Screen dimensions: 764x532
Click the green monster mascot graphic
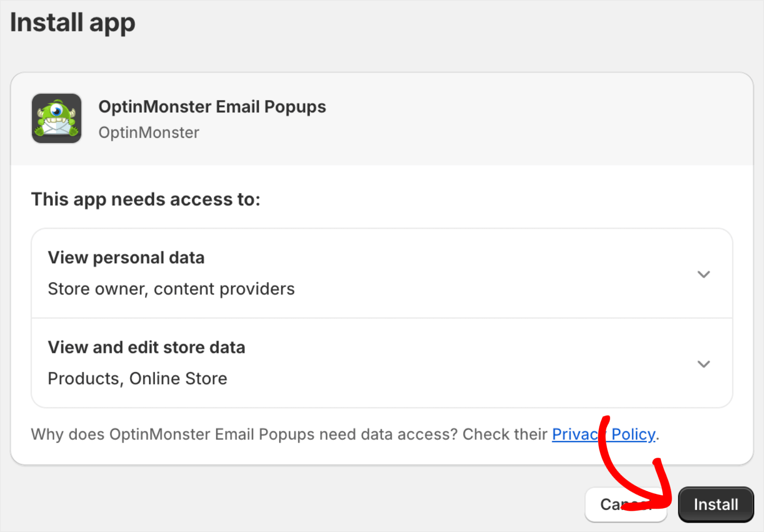click(x=57, y=118)
